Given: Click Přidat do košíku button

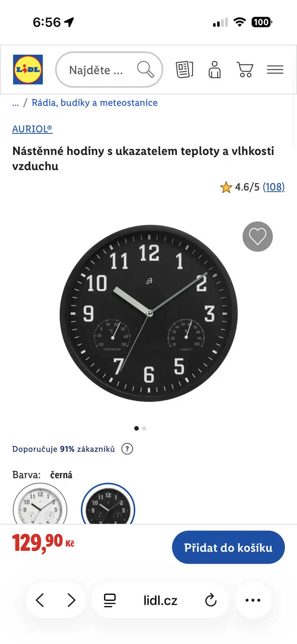Looking at the screenshot, I should (228, 547).
